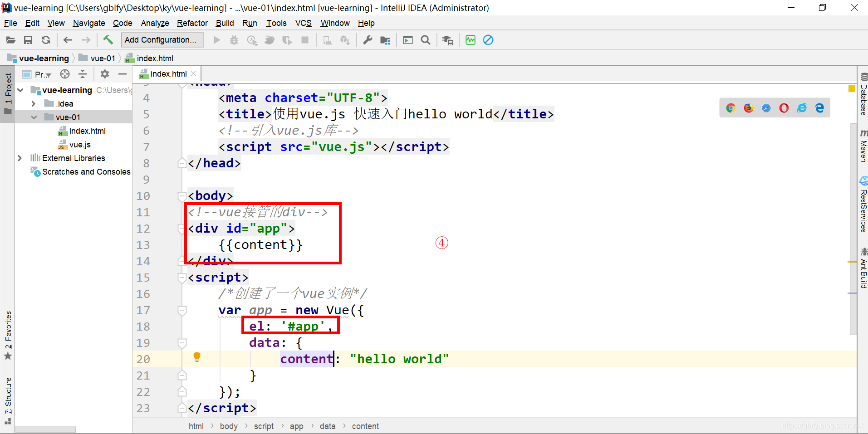Click the Project panel horizontal scrollbar
The image size is (868, 434).
coord(45,429)
